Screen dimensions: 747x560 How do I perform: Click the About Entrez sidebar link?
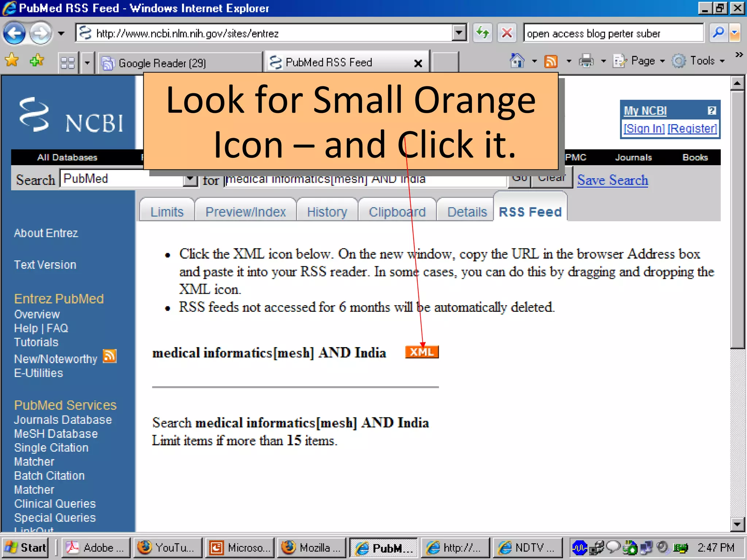coord(46,233)
